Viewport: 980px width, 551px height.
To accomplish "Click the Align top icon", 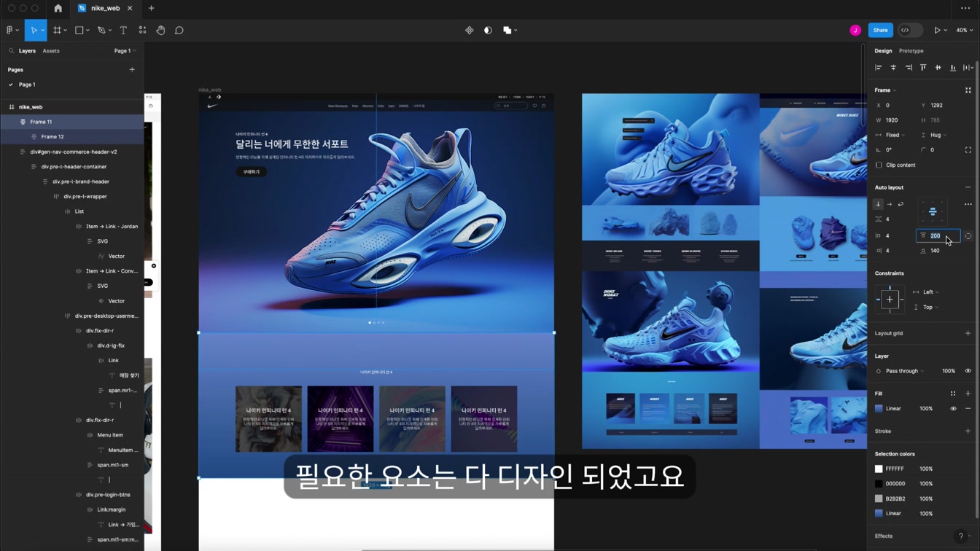I will tap(923, 68).
